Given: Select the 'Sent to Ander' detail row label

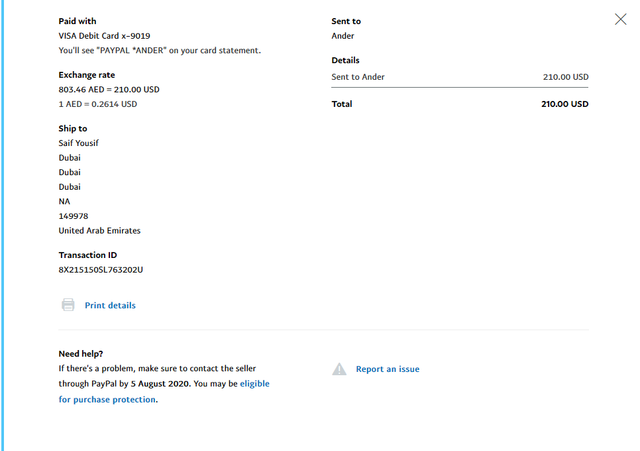Looking at the screenshot, I should pyautogui.click(x=358, y=77).
